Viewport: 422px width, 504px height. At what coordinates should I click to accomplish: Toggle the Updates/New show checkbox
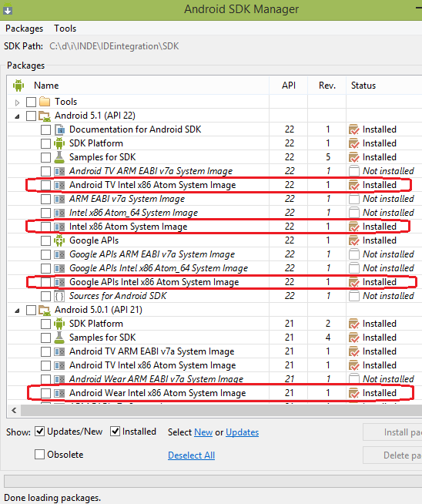[39, 432]
